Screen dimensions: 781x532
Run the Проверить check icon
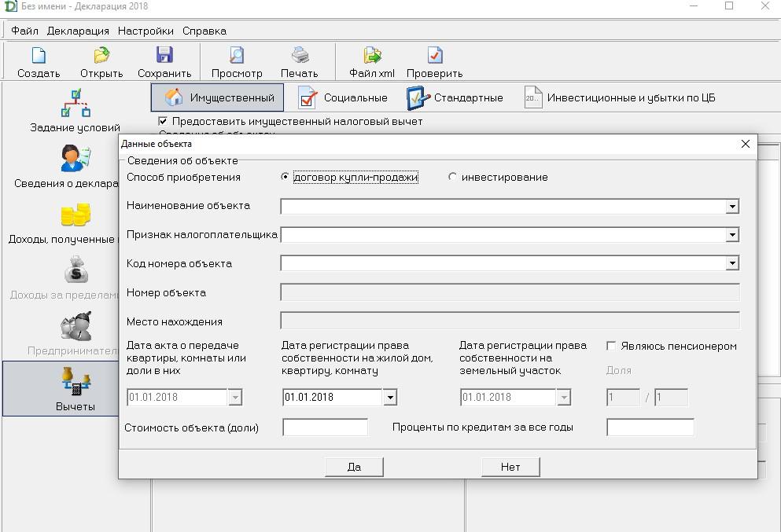click(x=434, y=55)
